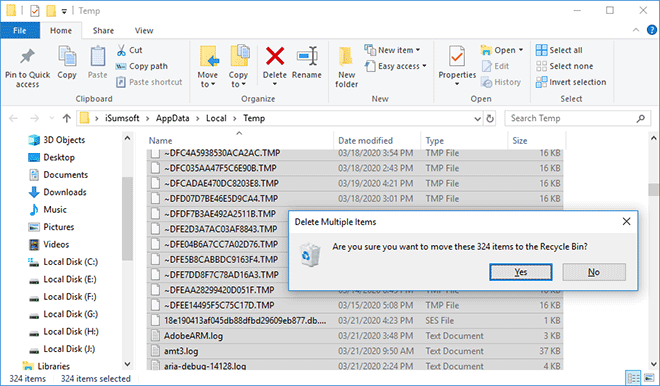Image resolution: width=660 pixels, height=386 pixels.
Task: Expand the Delete dropdown arrow
Action: click(x=275, y=84)
